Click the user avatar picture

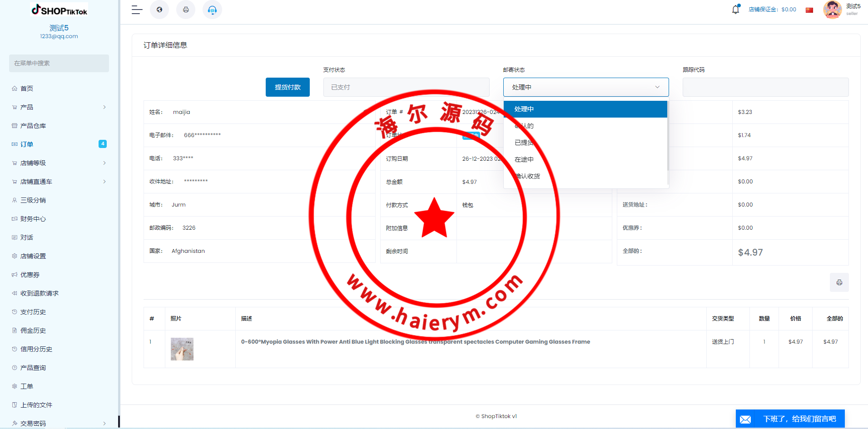(832, 10)
